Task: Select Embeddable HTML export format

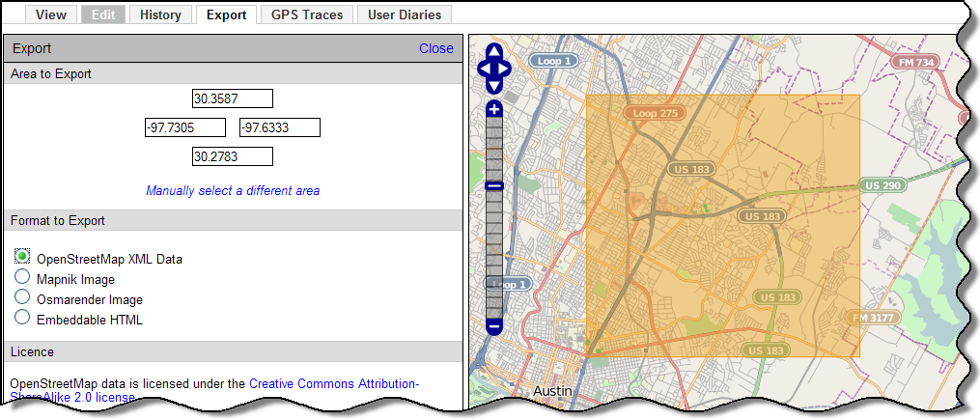Action: coord(22,317)
